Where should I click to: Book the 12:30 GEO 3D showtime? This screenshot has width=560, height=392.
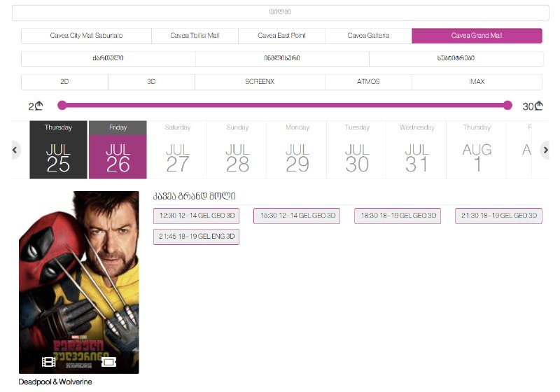(x=197, y=216)
